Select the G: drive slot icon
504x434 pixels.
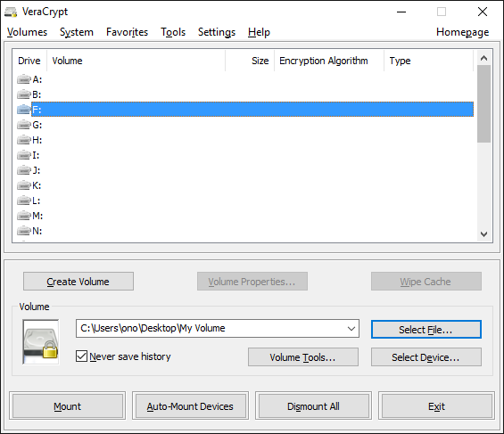tap(24, 125)
